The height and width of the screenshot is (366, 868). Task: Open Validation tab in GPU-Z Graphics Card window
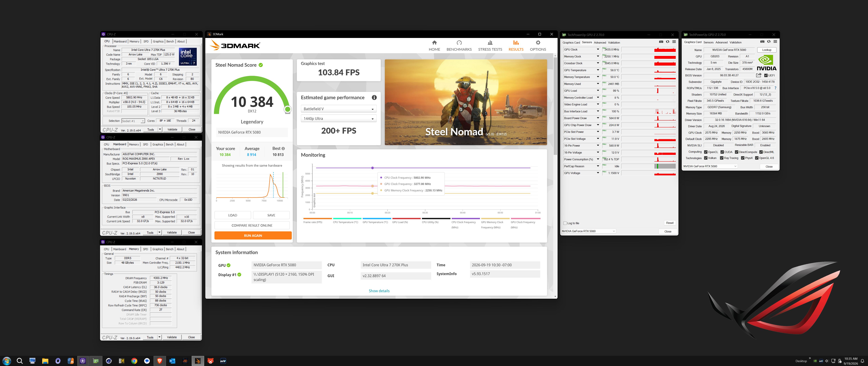coord(736,42)
